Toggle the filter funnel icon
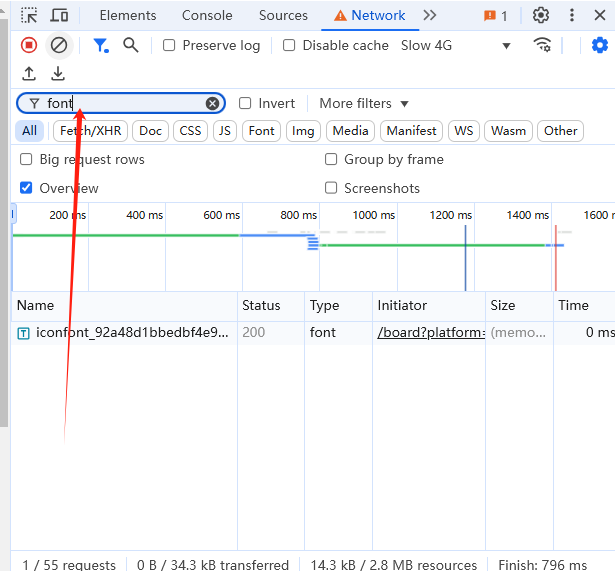The image size is (615, 571). coord(101,45)
